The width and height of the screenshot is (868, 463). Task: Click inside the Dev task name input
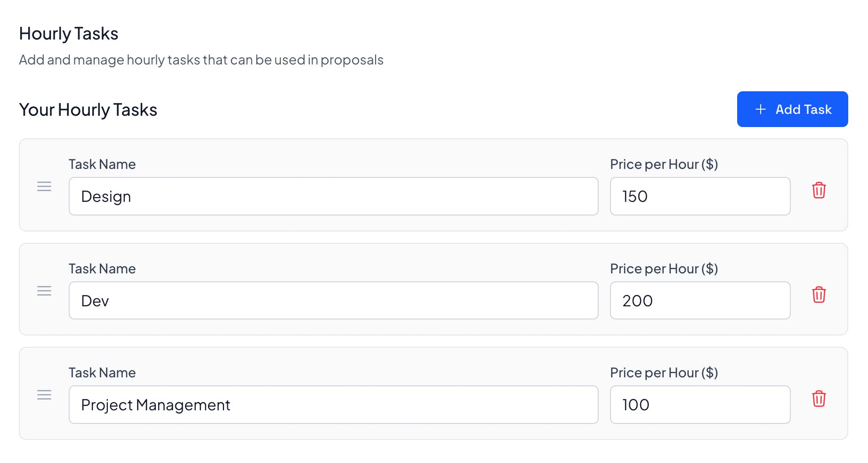click(x=333, y=301)
